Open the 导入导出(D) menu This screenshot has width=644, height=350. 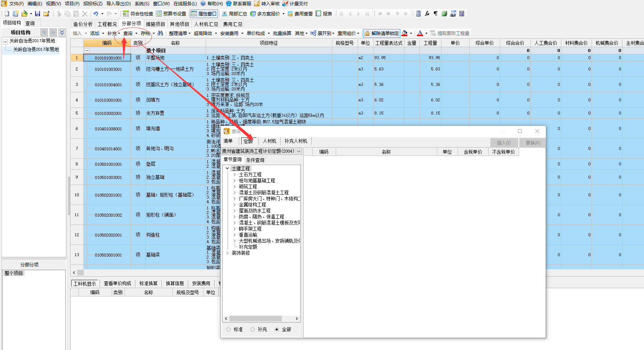click(118, 3)
